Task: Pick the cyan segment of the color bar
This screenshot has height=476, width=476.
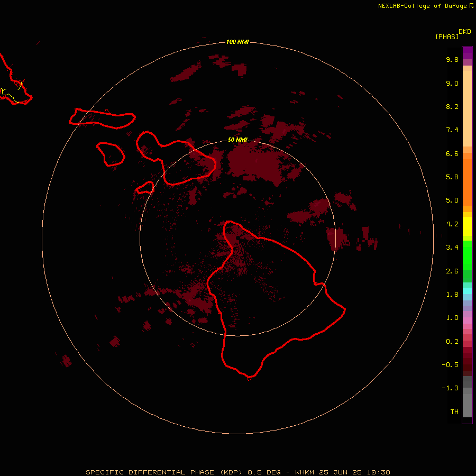Action: 467,291
